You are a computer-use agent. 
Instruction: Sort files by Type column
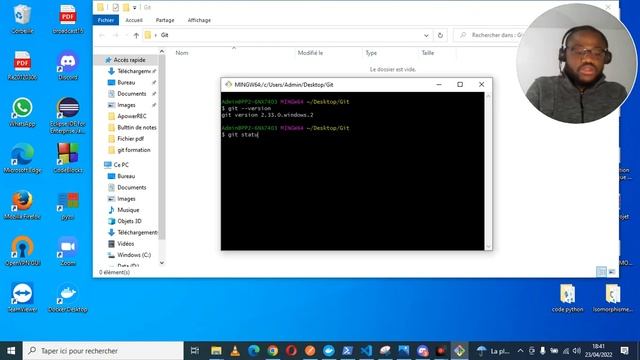point(371,53)
